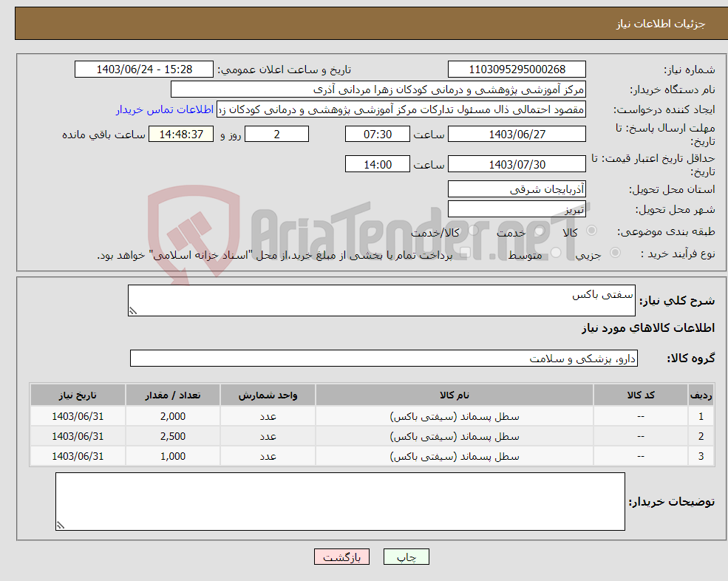728x581 pixels.
Task: Select the کالا radio button
Action: point(591,231)
